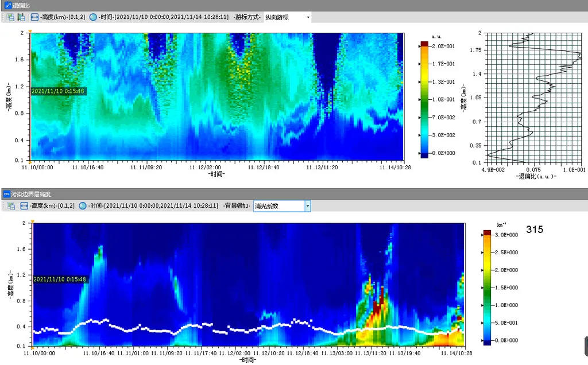Click the top panel time range text
This screenshot has width=588, height=365.
click(162, 17)
